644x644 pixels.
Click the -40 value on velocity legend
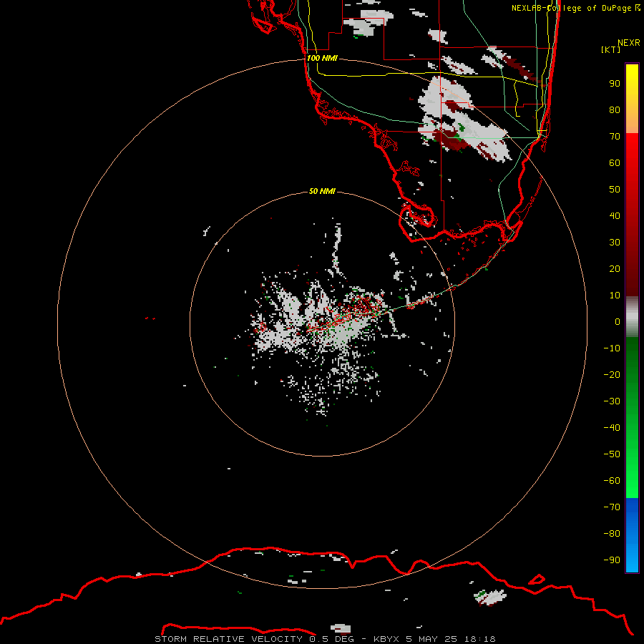612,428
